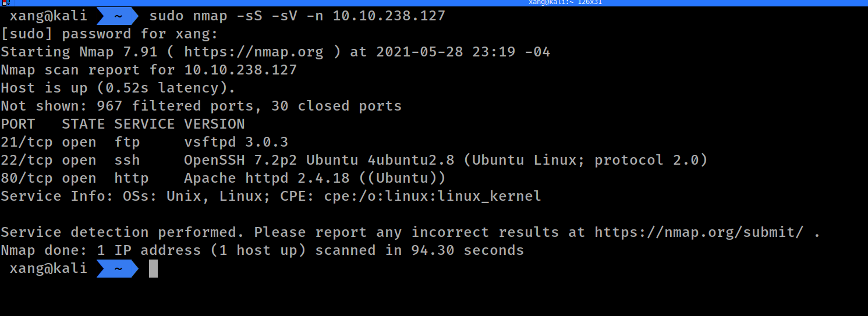Screen dimensions: 868x316
Task: Click the IP address in the nmap command
Action: [x=389, y=16]
